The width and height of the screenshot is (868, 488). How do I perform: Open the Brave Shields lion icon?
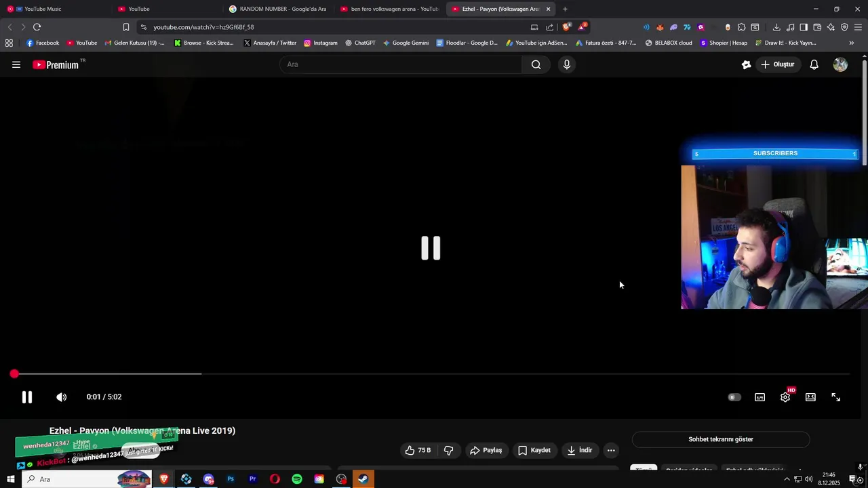(566, 27)
